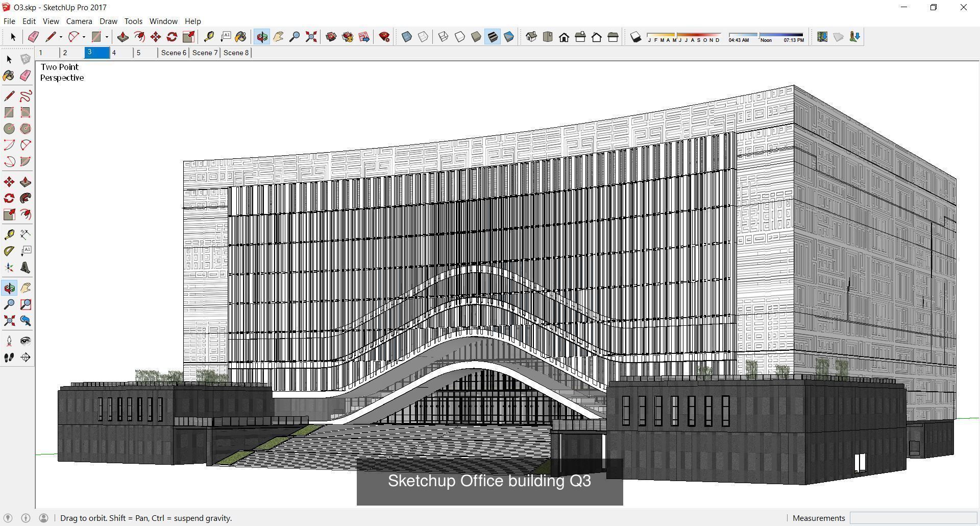Toggle X-Ray face style
The width and height of the screenshot is (980, 526).
pos(407,37)
